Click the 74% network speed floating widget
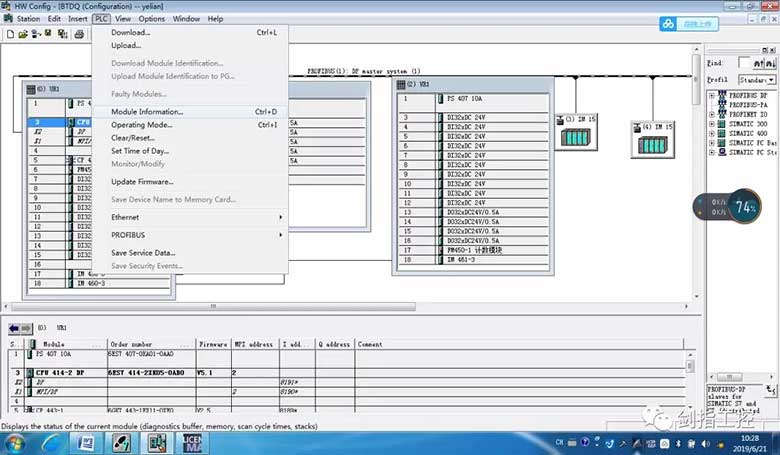This screenshot has height=455, width=780. tap(728, 206)
